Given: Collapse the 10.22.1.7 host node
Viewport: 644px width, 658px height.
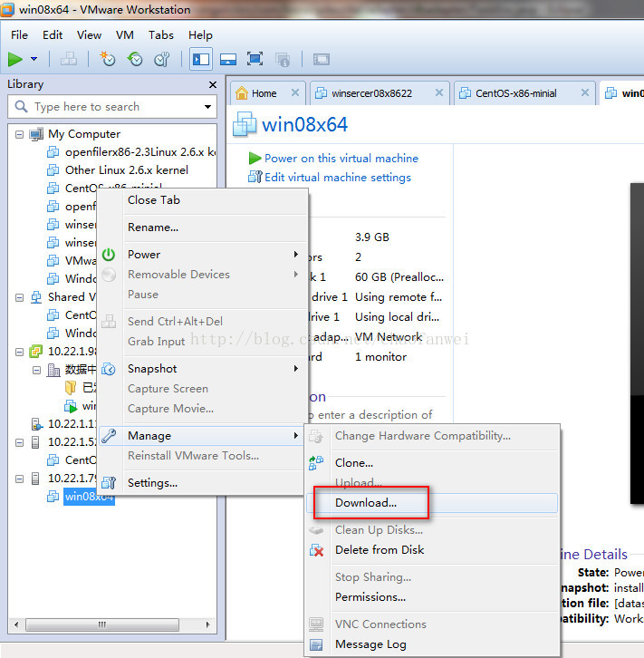Looking at the screenshot, I should pos(19,479).
